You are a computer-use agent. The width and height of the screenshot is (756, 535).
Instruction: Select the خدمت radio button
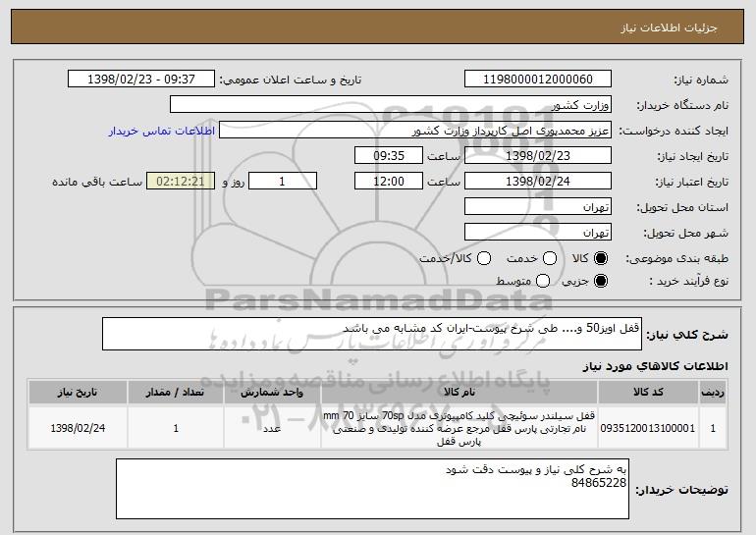pos(550,259)
